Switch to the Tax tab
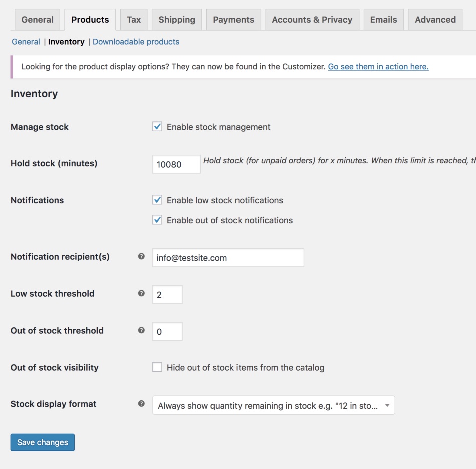476x469 pixels. [x=133, y=19]
